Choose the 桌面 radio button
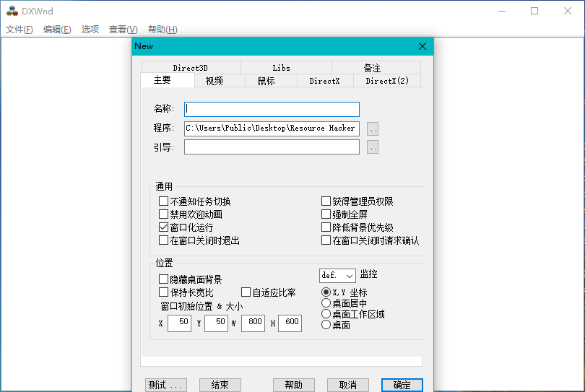The width and height of the screenshot is (585, 392). [x=326, y=324]
